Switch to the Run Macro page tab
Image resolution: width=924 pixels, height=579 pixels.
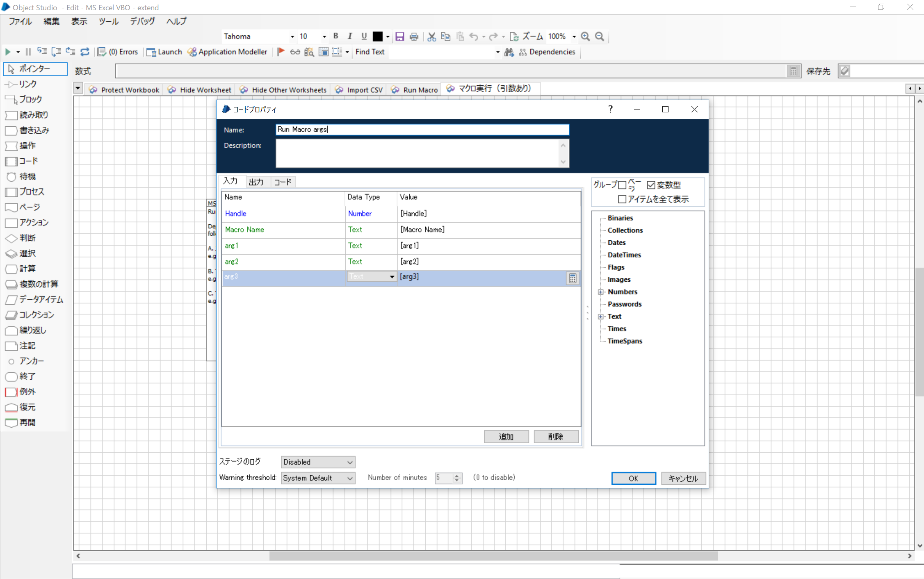[x=414, y=89]
